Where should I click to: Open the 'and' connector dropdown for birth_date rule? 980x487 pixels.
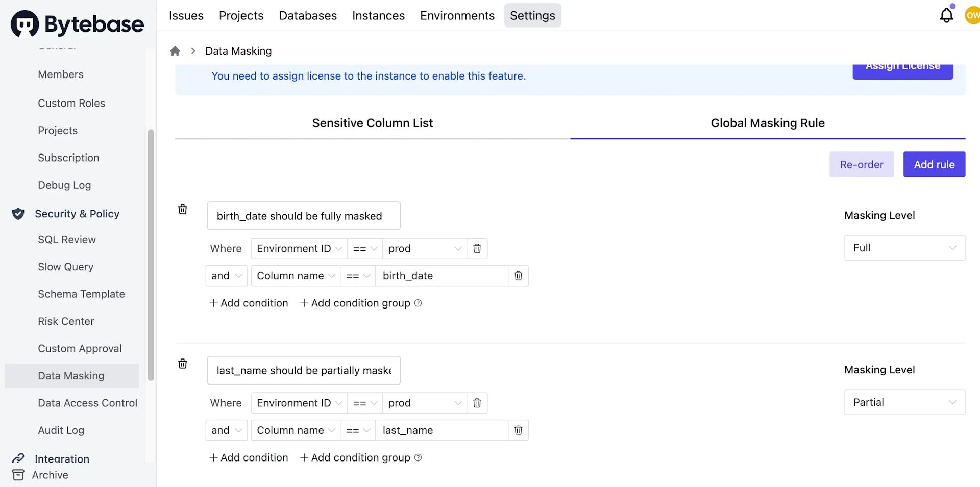click(227, 276)
